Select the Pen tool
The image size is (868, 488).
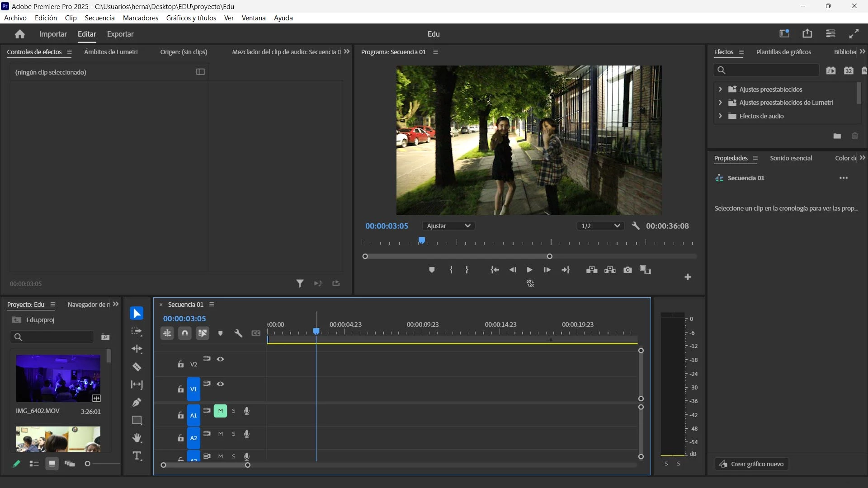(x=137, y=402)
